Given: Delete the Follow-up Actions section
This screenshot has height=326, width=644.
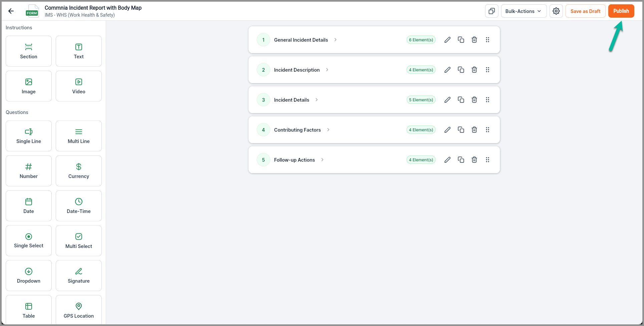Looking at the screenshot, I should pyautogui.click(x=474, y=160).
